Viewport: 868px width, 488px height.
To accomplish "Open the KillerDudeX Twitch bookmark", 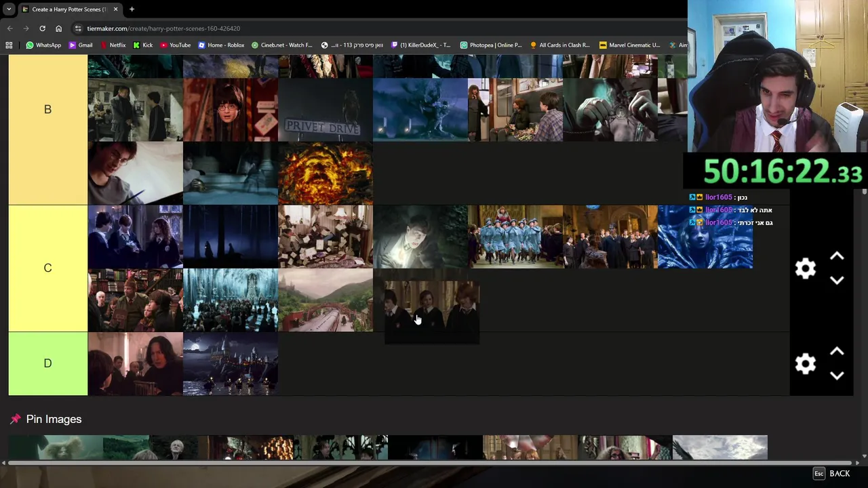I will pos(421,45).
